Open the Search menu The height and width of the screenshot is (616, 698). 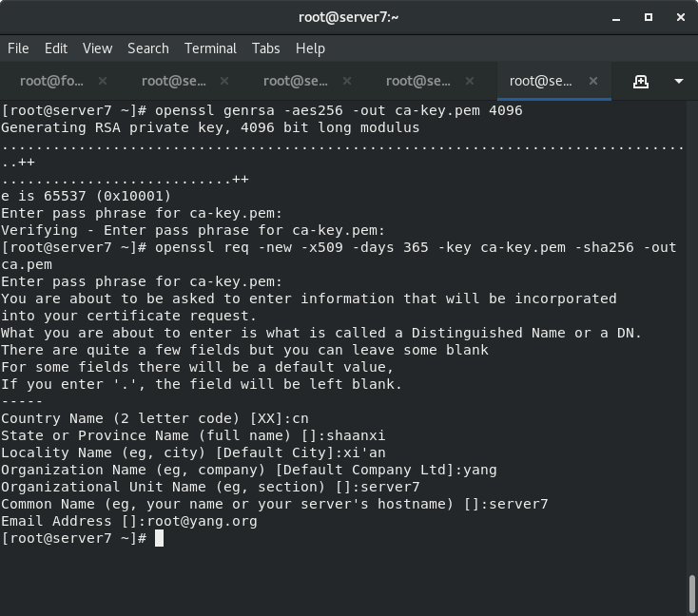(x=148, y=48)
